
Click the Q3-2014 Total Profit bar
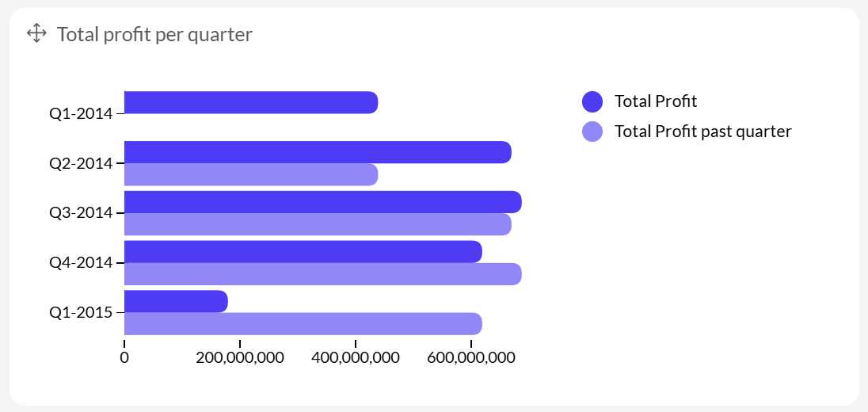(322, 202)
